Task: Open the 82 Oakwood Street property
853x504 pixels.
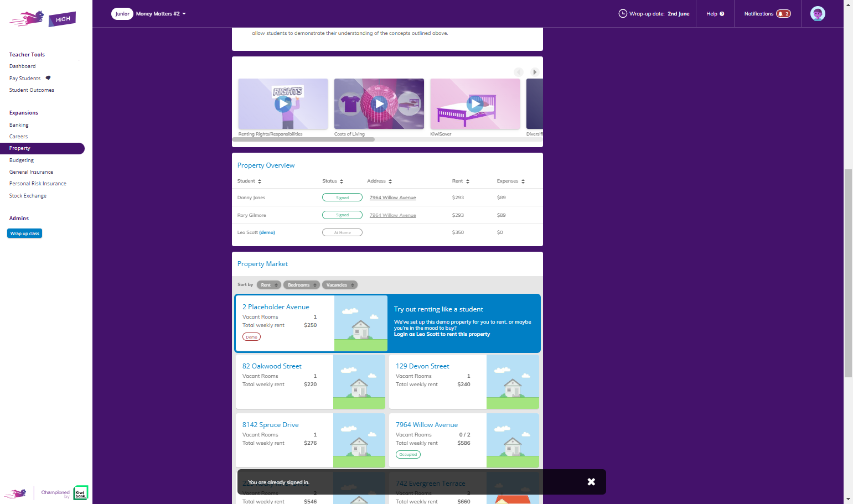Action: click(x=272, y=366)
